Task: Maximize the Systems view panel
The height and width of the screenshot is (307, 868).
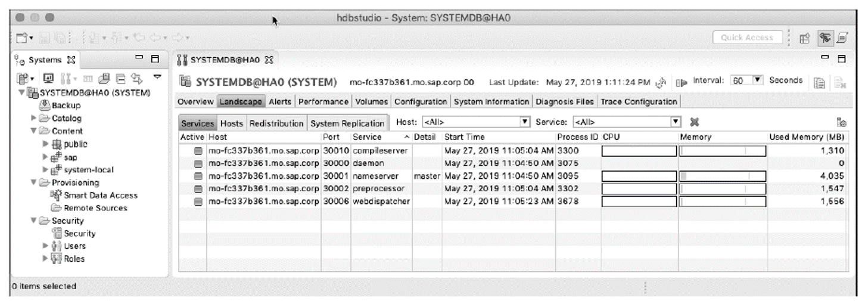Action: (155, 59)
